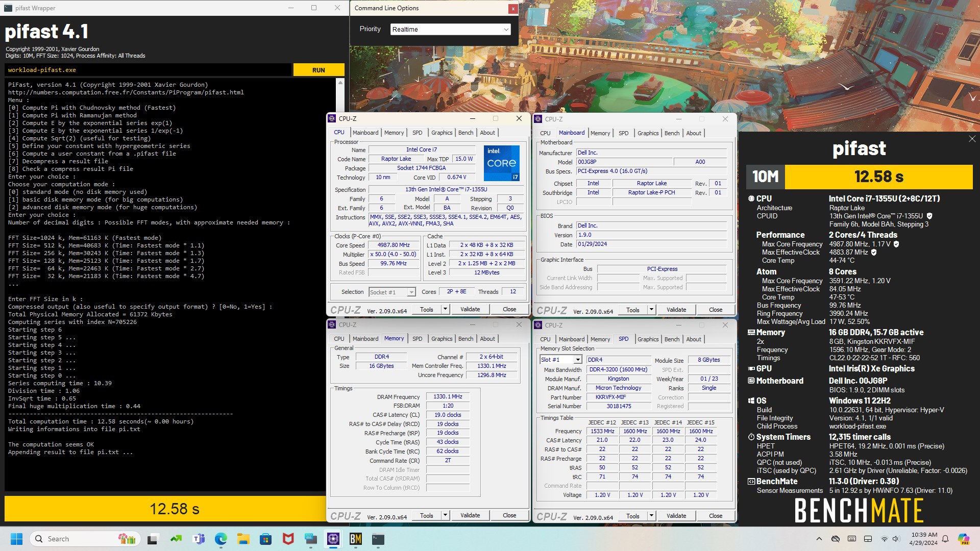Open the notifications bell

(x=945, y=539)
